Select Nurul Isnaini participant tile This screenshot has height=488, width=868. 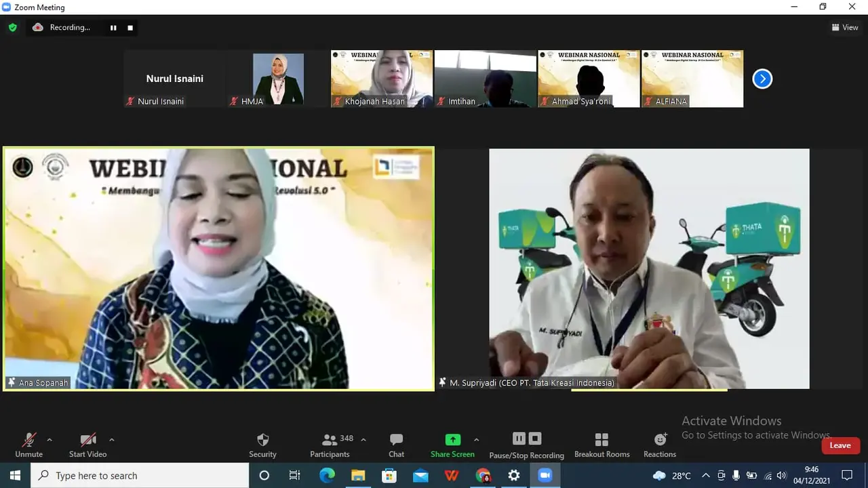(174, 79)
